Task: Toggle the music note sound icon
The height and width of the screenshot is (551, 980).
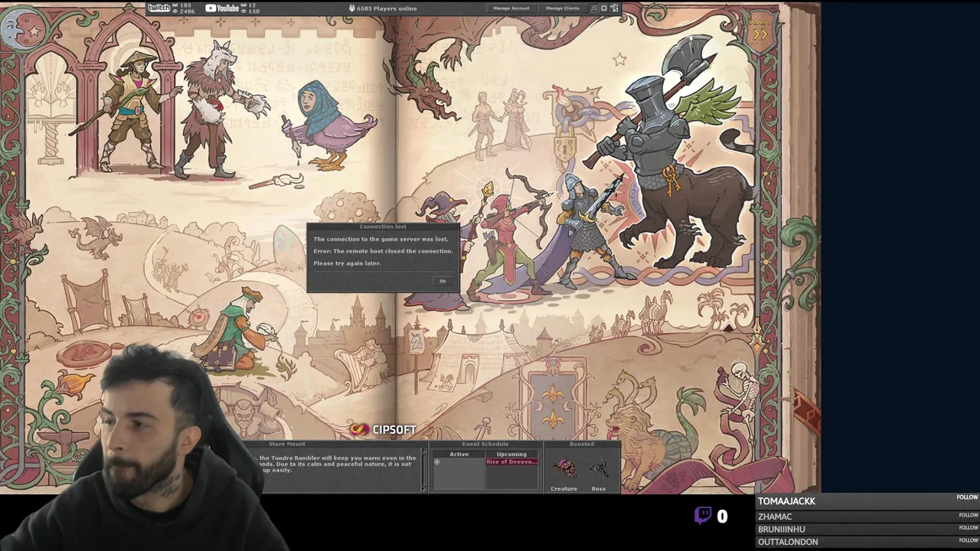Action: point(594,8)
